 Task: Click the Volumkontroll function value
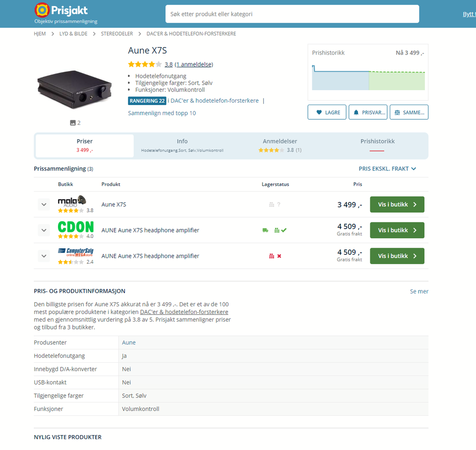click(x=140, y=409)
